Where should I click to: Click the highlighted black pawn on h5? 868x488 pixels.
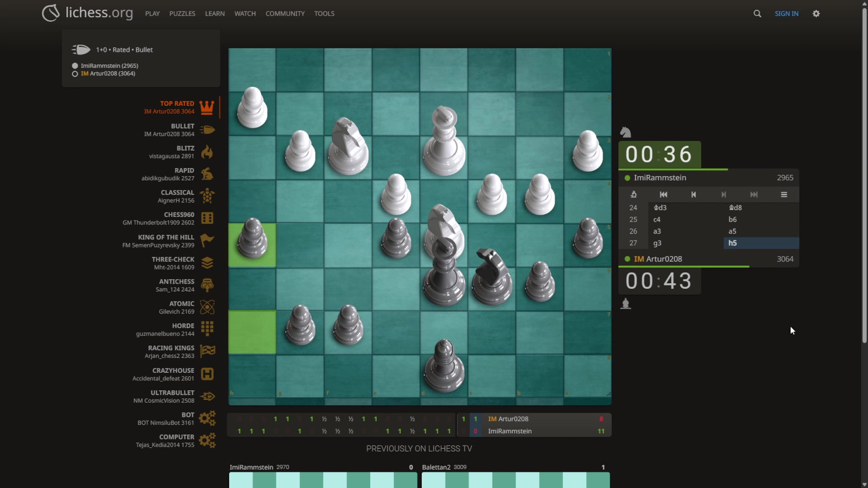tap(252, 238)
